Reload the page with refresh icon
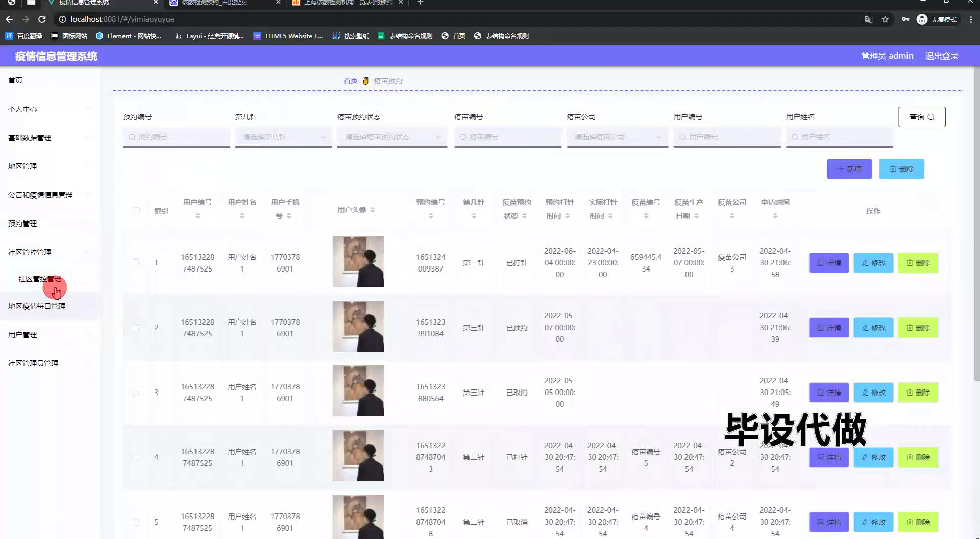This screenshot has width=980, height=539. (42, 19)
